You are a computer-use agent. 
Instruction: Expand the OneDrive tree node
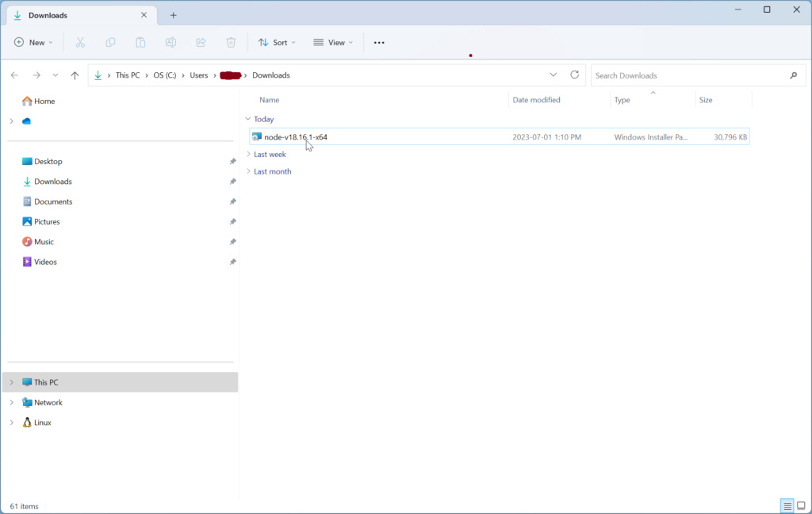(x=11, y=121)
